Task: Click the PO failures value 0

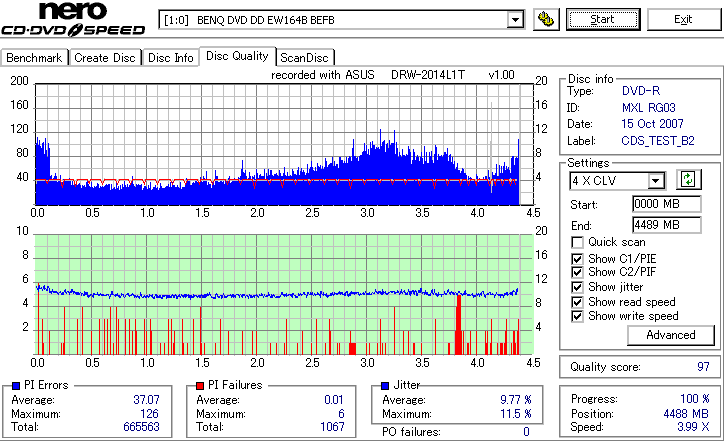Action: click(x=526, y=432)
